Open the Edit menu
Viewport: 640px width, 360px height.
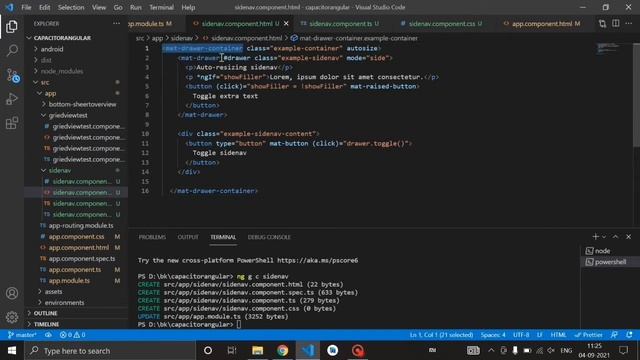tap(44, 7)
